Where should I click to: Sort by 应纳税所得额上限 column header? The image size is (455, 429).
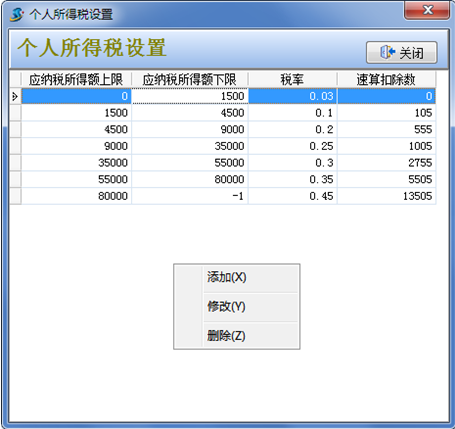[x=76, y=79]
